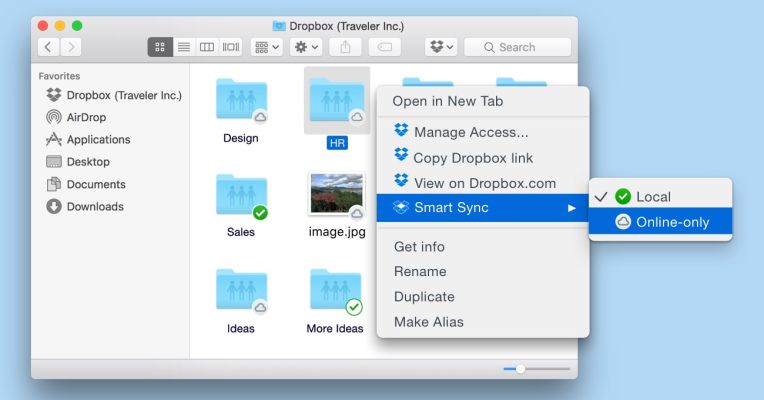
Task: Click the Favorites sidebar heading
Action: pyautogui.click(x=59, y=76)
